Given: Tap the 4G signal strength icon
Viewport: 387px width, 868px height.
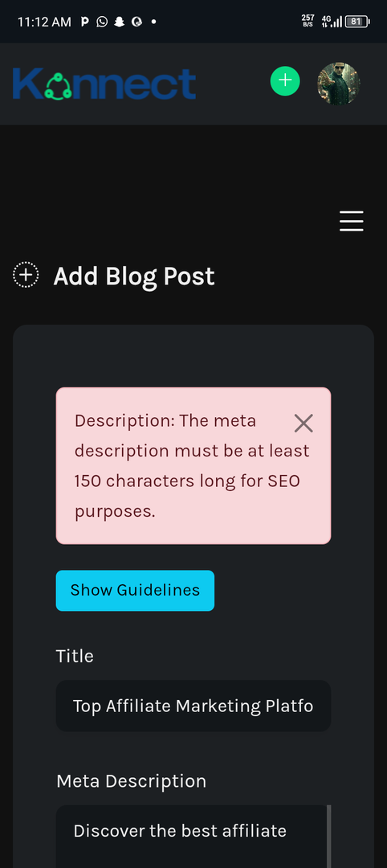Looking at the screenshot, I should (x=331, y=22).
